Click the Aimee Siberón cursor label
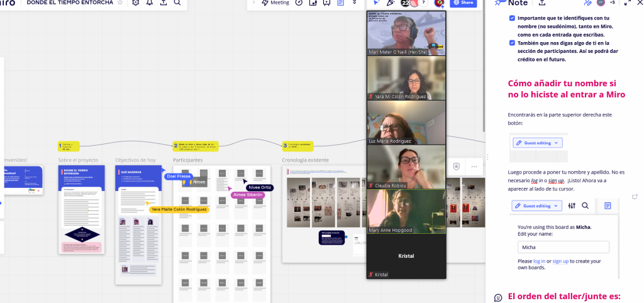This screenshot has width=644, height=303. tap(248, 195)
